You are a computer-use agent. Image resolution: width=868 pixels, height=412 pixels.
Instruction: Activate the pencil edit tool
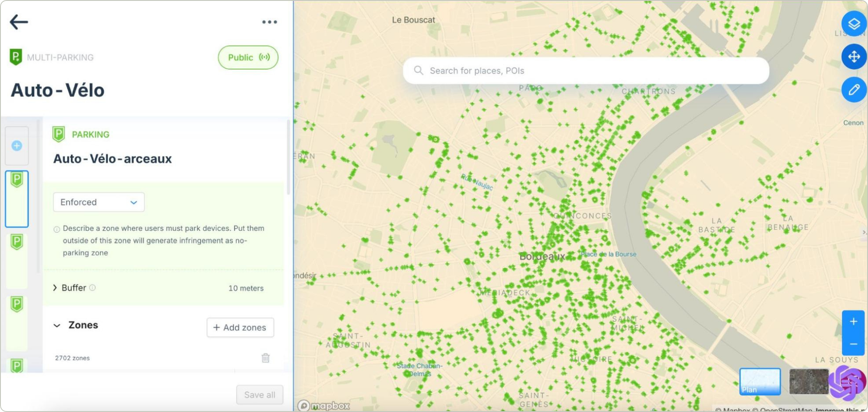tap(854, 90)
